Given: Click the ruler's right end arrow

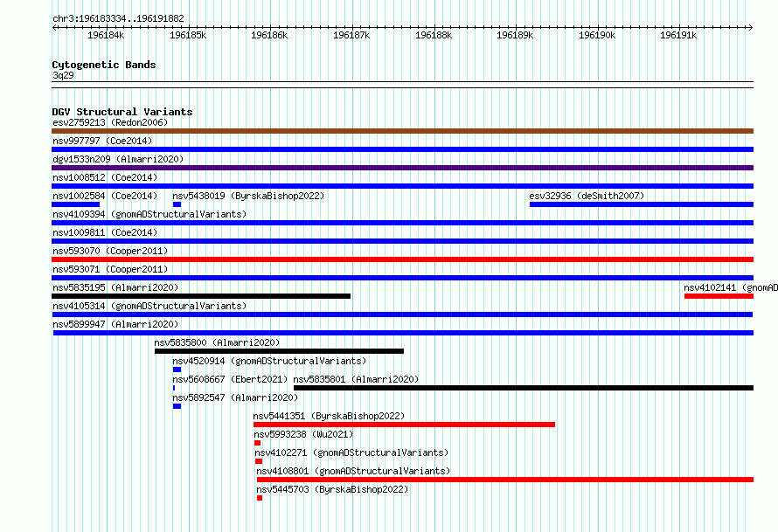Looking at the screenshot, I should tap(751, 27).
